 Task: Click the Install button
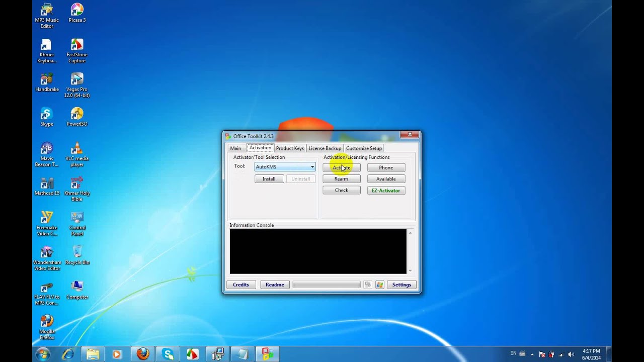pos(269,179)
